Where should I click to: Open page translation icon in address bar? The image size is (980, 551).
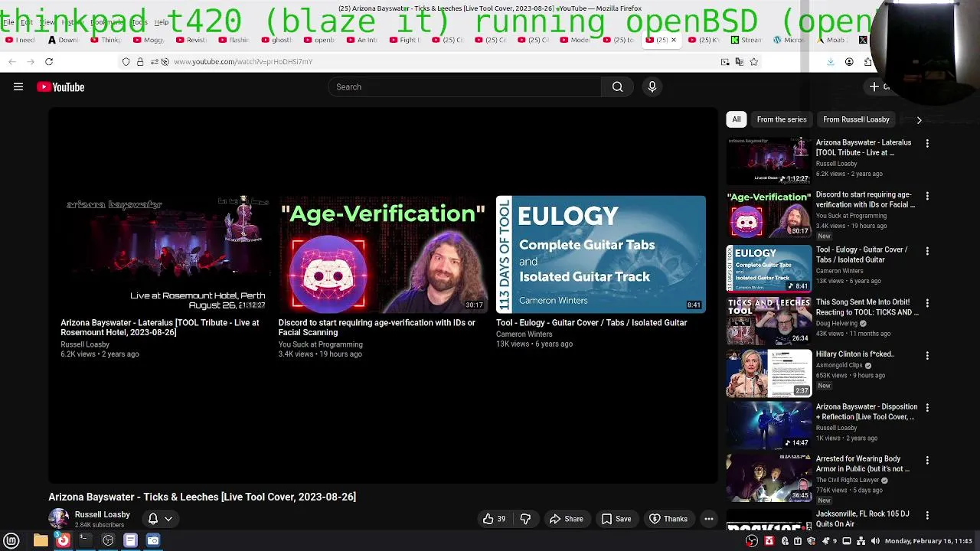point(739,61)
